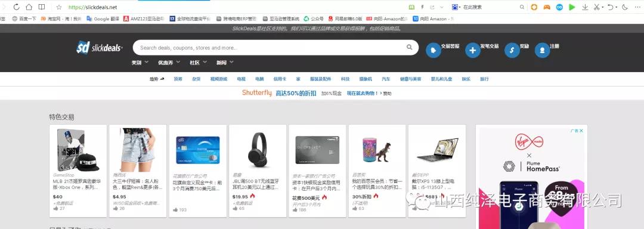644x229 pixels.
Task: Close the Virgin Media ad with X
Action: pyautogui.click(x=581, y=131)
